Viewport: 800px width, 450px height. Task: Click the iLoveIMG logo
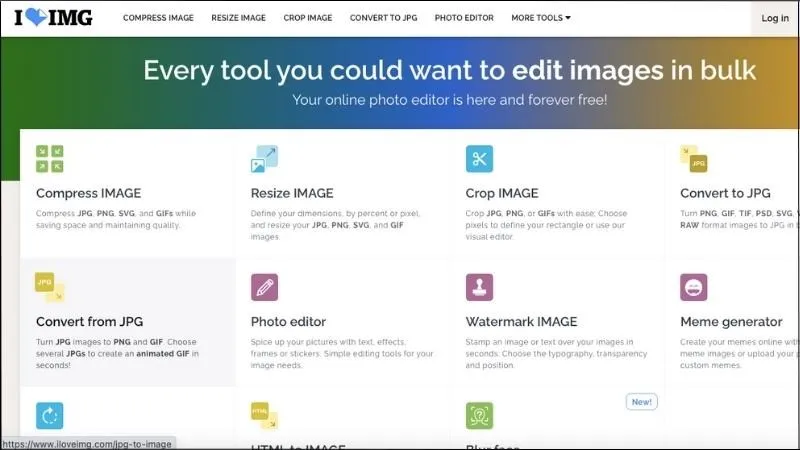53,18
